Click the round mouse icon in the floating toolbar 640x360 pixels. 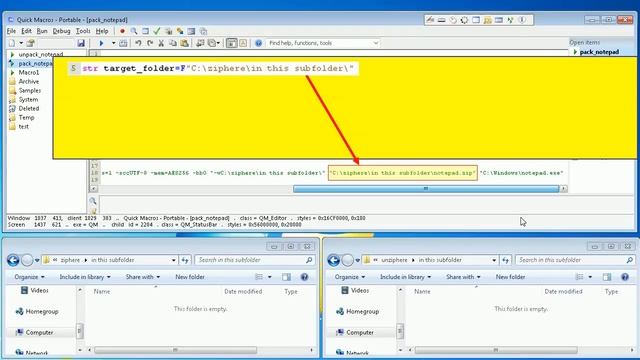pyautogui.click(x=453, y=20)
